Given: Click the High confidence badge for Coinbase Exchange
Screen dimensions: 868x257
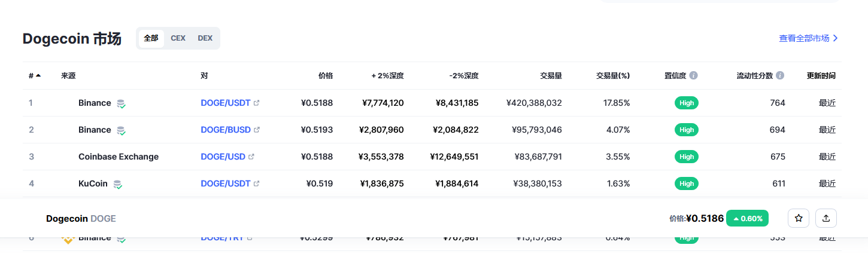Looking at the screenshot, I should (x=686, y=157).
